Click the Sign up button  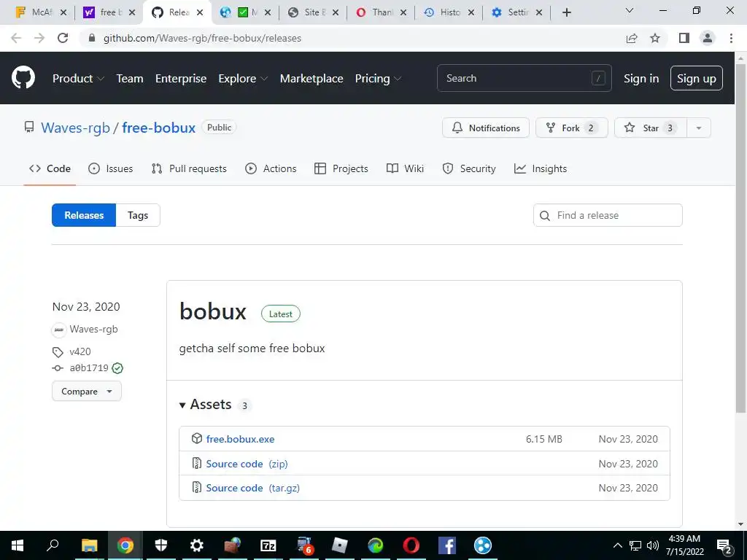coord(697,78)
